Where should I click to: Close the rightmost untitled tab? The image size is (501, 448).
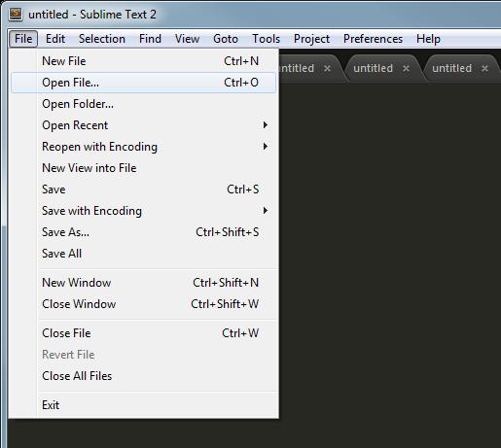tap(484, 68)
